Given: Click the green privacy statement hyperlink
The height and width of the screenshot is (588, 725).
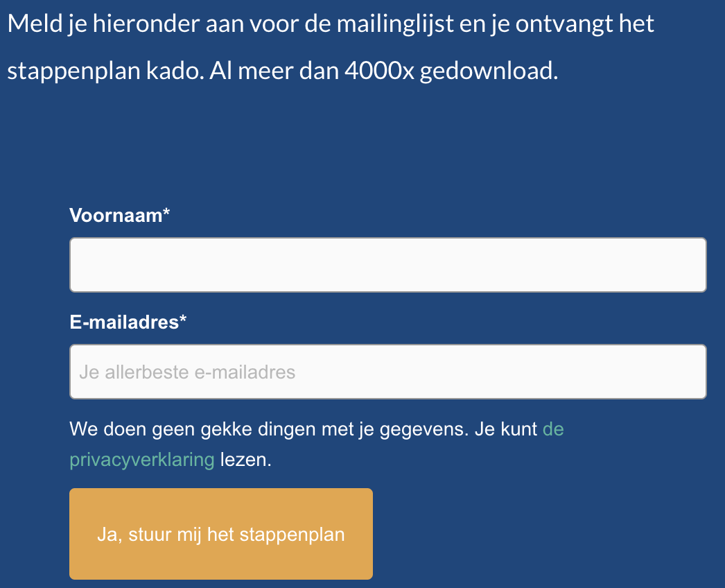Looking at the screenshot, I should point(141,459).
